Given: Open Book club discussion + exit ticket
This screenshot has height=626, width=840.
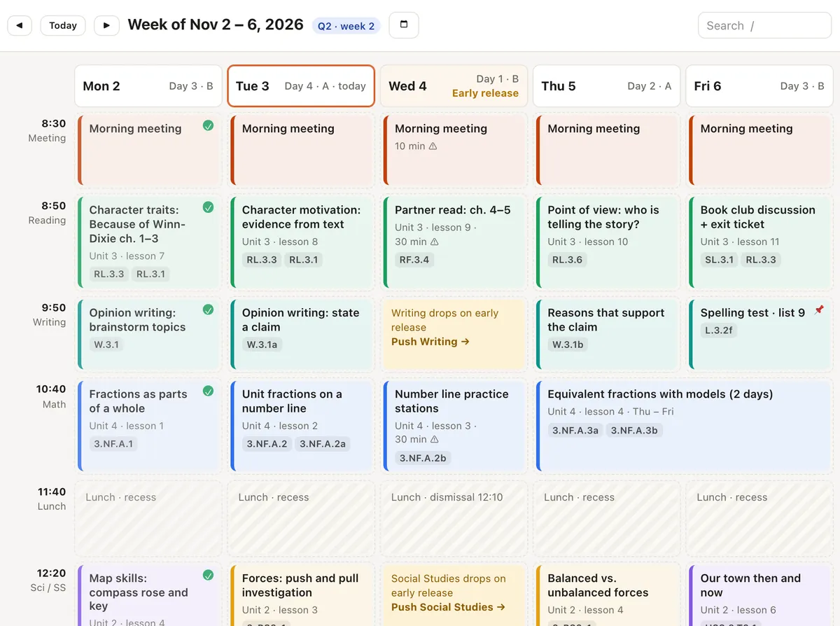Looking at the screenshot, I should (x=759, y=242).
